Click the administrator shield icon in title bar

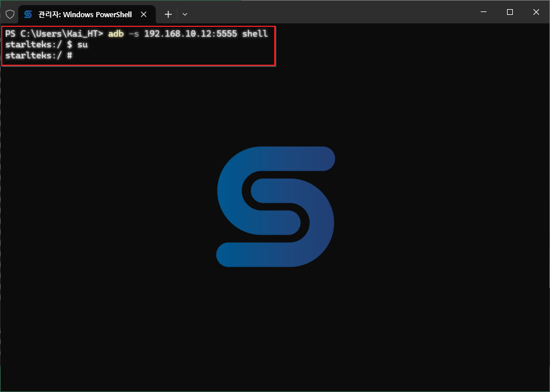pos(10,14)
